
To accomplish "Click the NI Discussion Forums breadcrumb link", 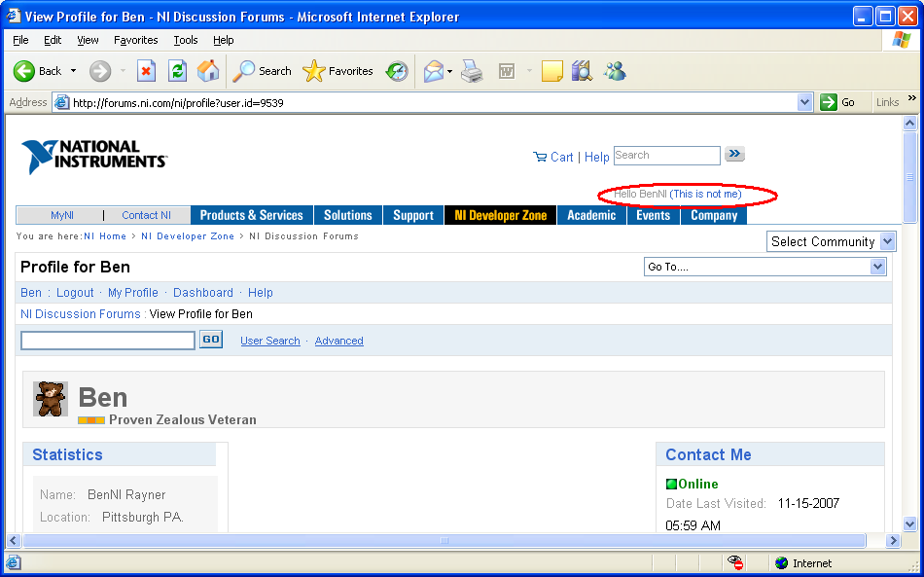I will click(81, 314).
